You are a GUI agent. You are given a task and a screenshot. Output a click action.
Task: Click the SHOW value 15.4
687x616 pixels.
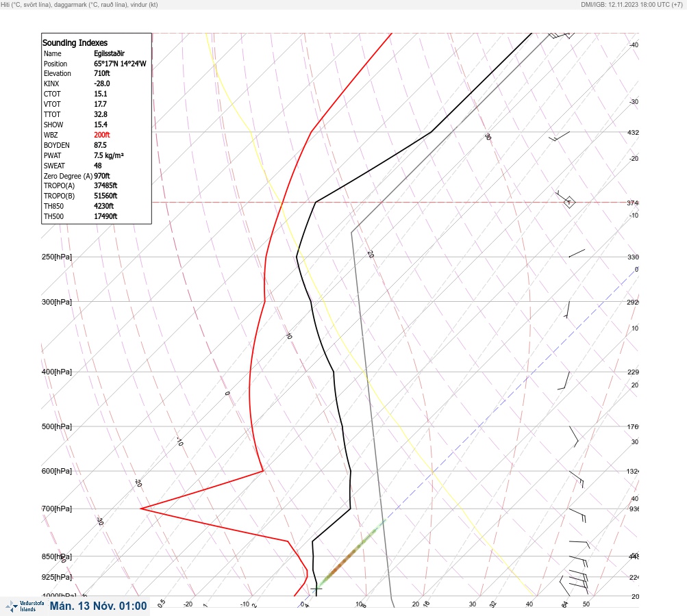100,125
